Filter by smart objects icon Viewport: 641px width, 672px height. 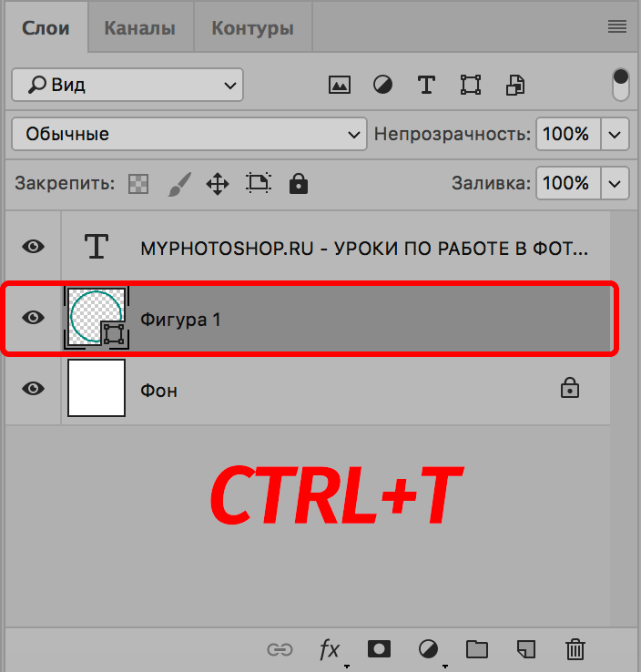coord(515,85)
